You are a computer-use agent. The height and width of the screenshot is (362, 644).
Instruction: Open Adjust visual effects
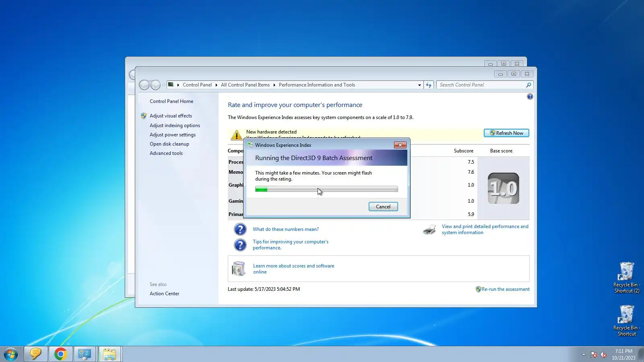click(x=171, y=116)
